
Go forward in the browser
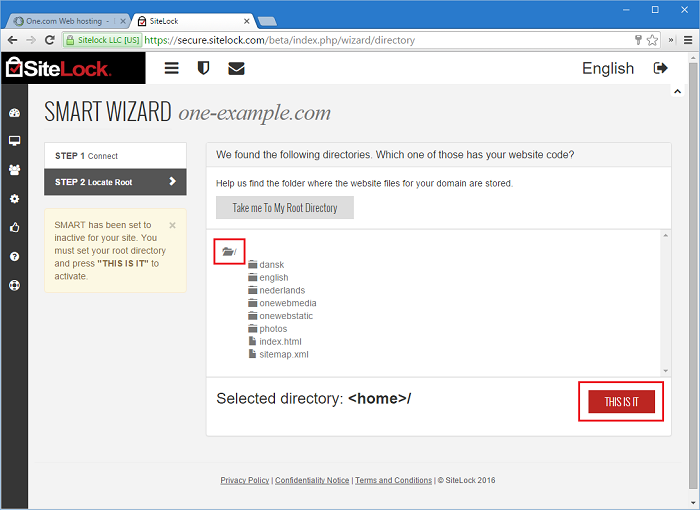pos(31,40)
